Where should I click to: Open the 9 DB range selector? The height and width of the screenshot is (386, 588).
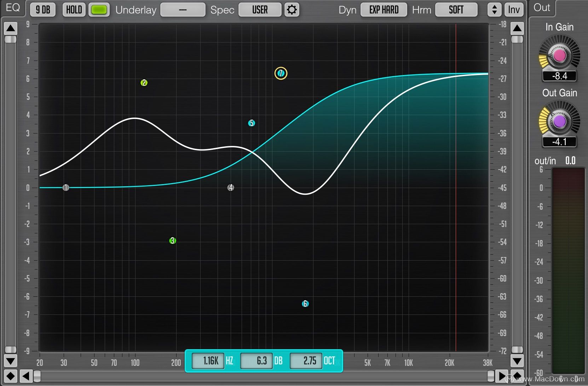(x=43, y=10)
